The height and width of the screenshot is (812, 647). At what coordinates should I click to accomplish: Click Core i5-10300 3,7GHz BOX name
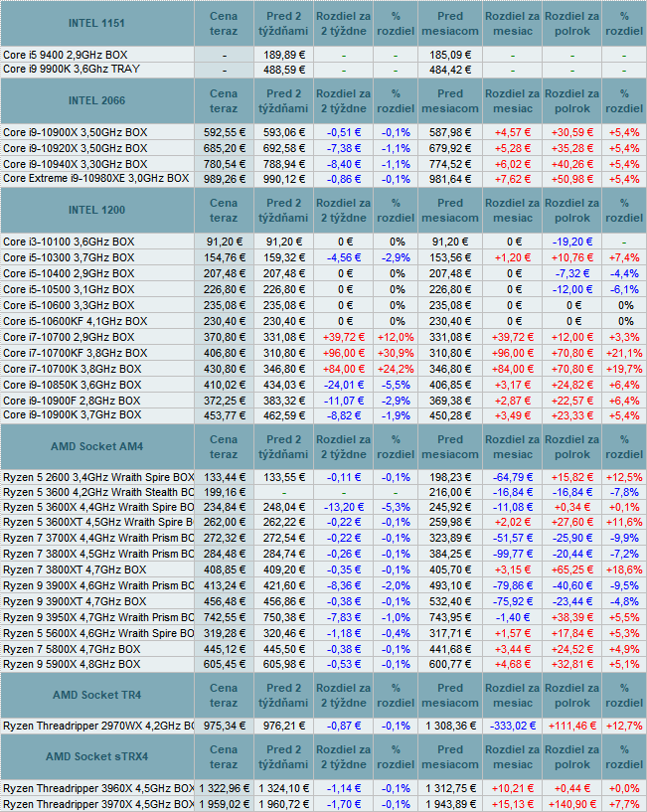69,257
